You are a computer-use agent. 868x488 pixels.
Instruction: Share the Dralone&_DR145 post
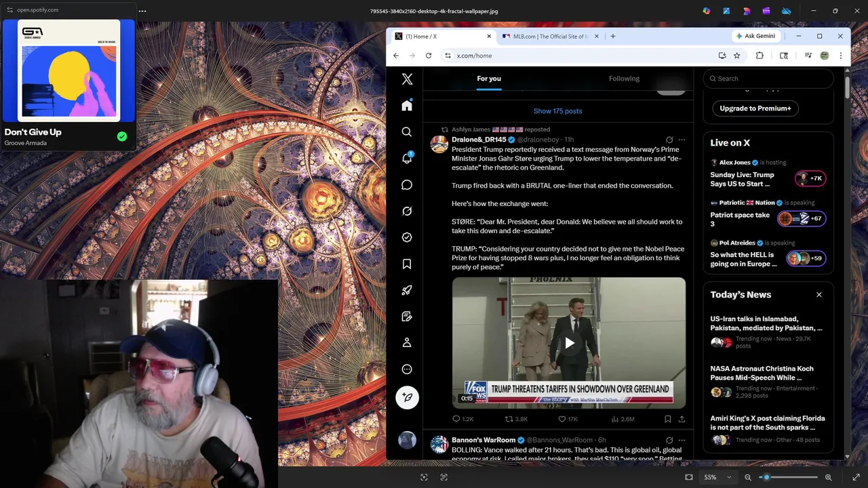(x=682, y=419)
